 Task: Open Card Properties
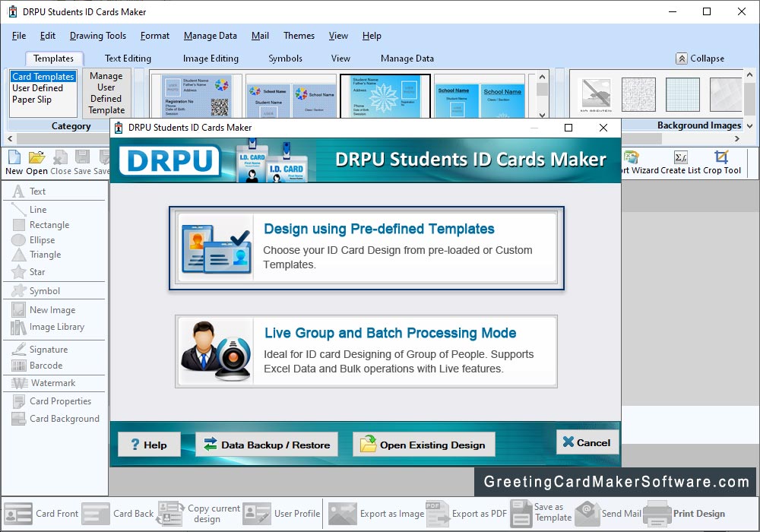[52, 401]
